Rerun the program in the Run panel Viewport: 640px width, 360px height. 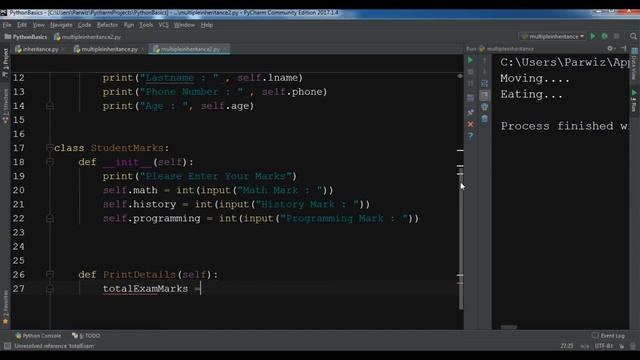click(x=470, y=60)
